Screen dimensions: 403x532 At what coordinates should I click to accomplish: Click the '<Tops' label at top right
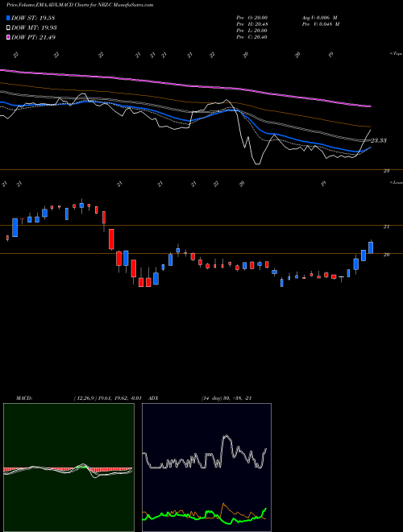(396, 54)
